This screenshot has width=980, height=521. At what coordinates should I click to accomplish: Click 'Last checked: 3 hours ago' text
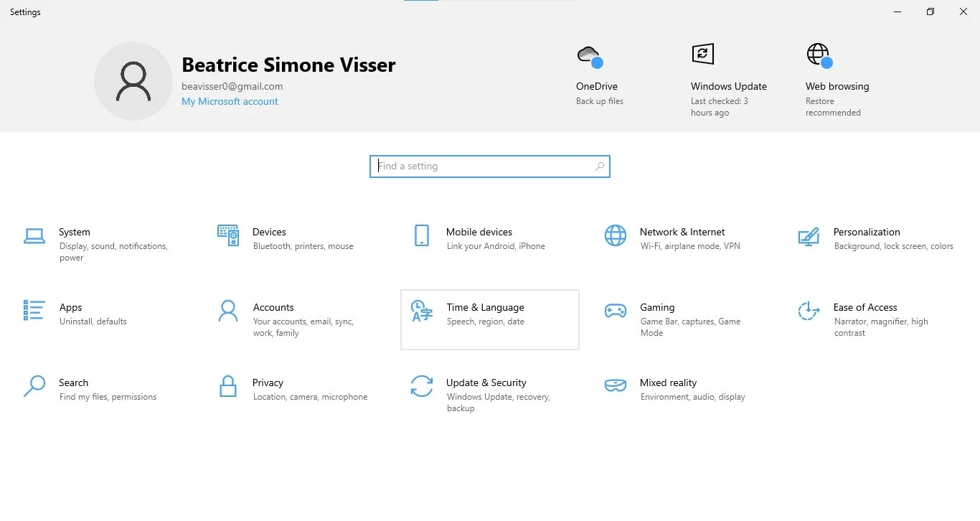720,107
